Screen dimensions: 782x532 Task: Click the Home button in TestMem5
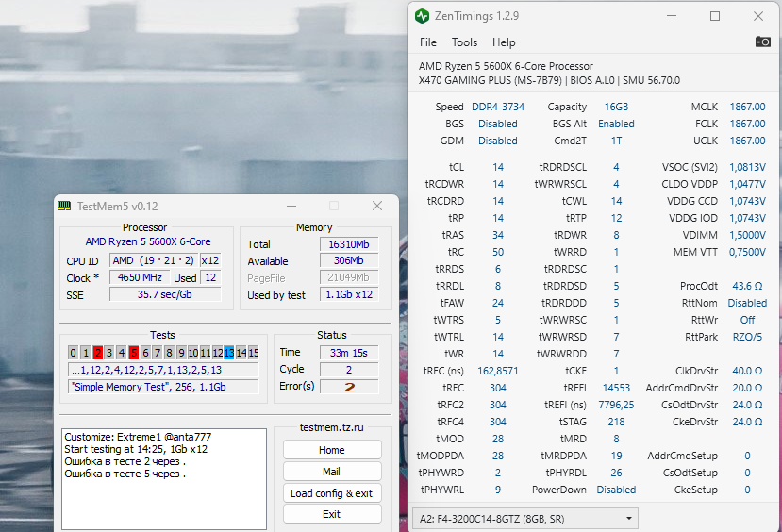click(332, 450)
